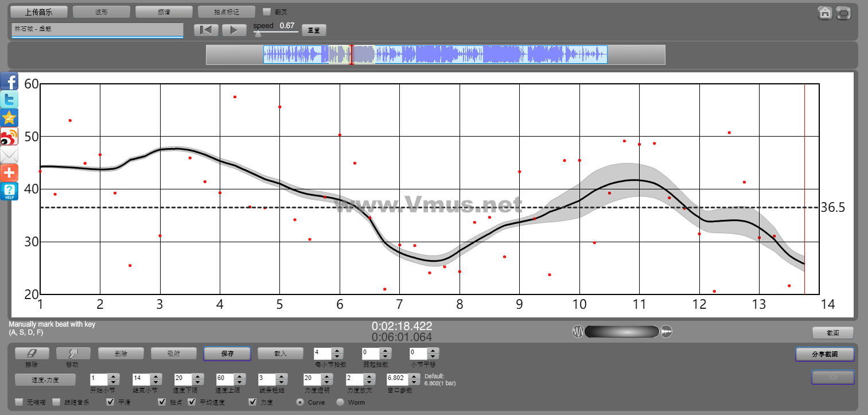Viewport: 868px width, 415px height.
Task: Switch to the 频谱 spectrum view
Action: tap(164, 11)
